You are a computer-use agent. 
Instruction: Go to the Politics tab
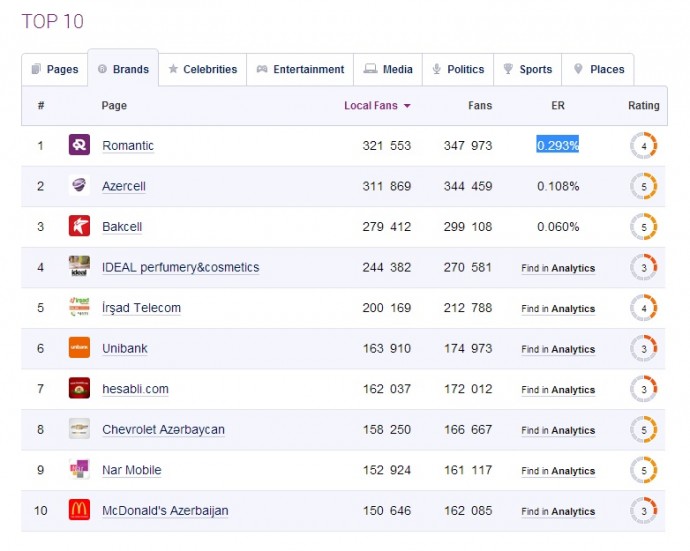(x=458, y=70)
